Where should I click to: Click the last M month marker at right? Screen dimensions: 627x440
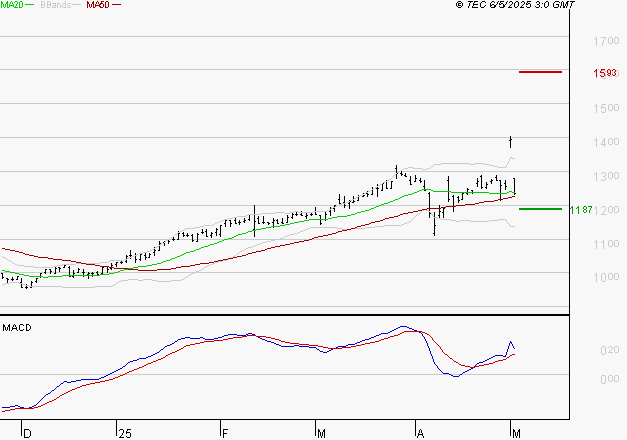click(516, 434)
